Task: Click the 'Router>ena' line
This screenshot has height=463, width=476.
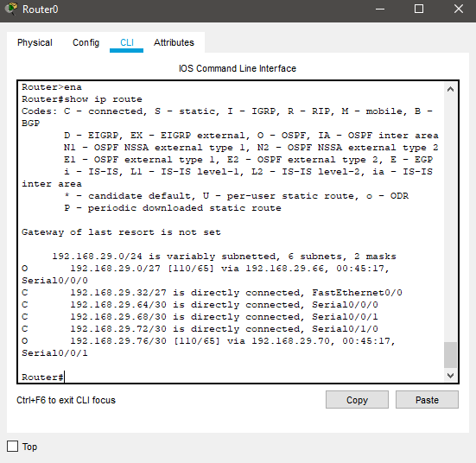Action: pyautogui.click(x=52, y=87)
